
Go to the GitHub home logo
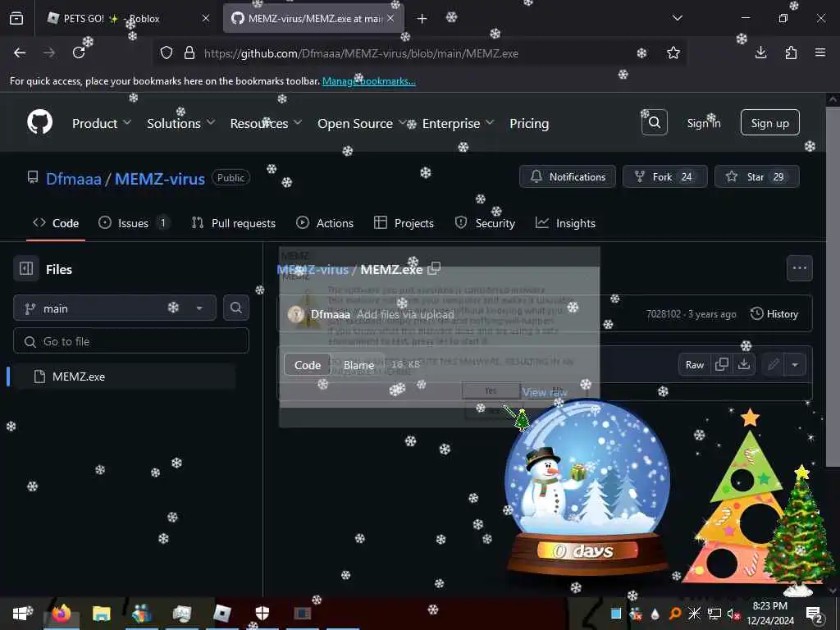coord(40,123)
